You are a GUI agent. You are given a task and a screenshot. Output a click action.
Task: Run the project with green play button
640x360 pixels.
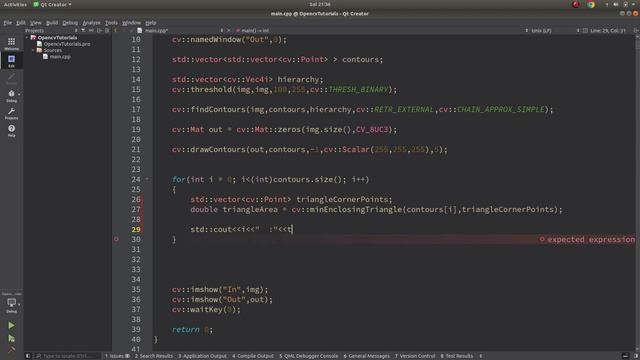11,325
